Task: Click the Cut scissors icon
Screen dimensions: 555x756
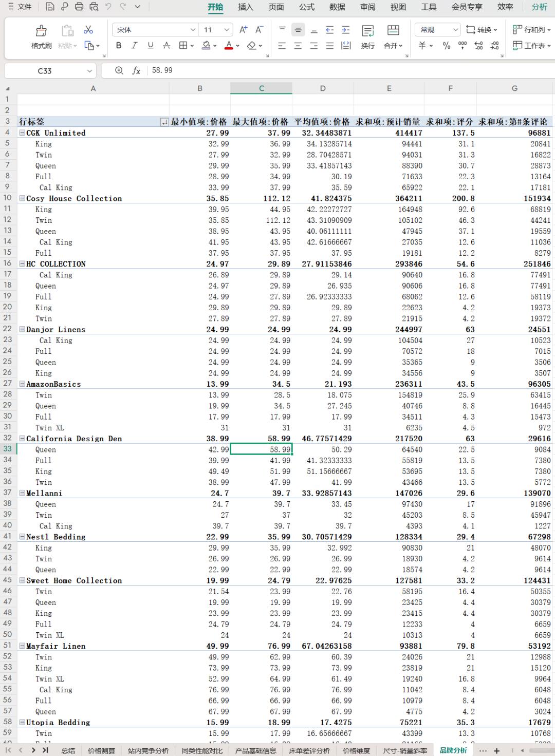Action: pyautogui.click(x=88, y=30)
